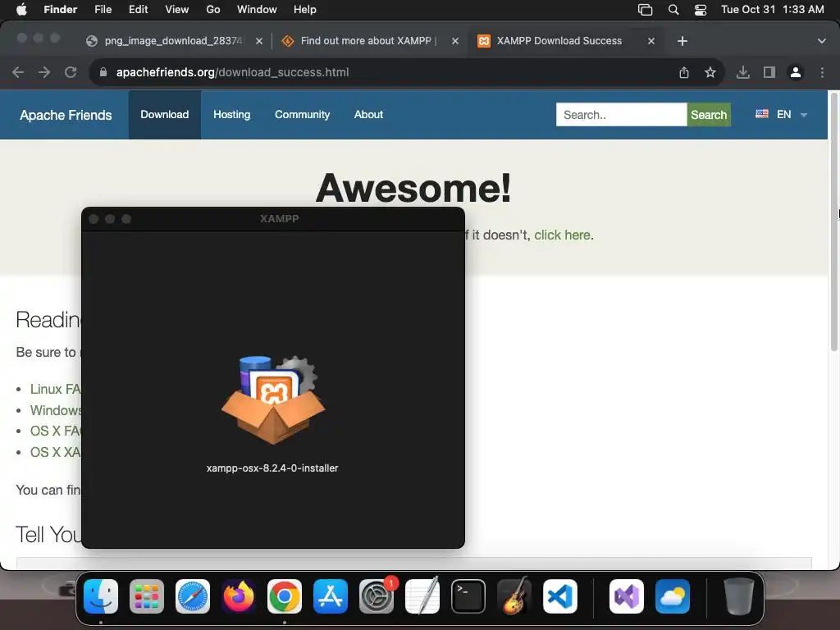Open the Apple menu
This screenshot has width=840, height=630.
[21, 10]
